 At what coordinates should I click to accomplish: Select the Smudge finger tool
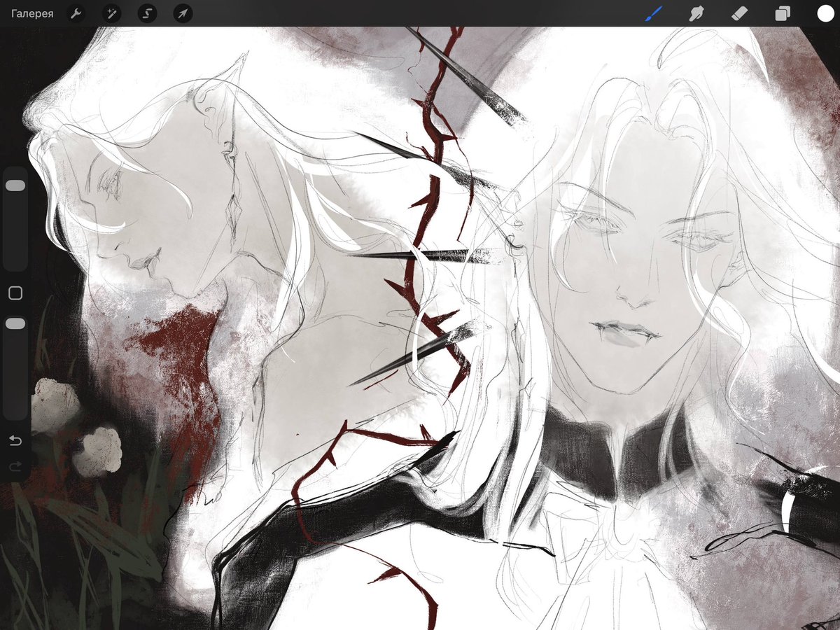click(x=696, y=13)
